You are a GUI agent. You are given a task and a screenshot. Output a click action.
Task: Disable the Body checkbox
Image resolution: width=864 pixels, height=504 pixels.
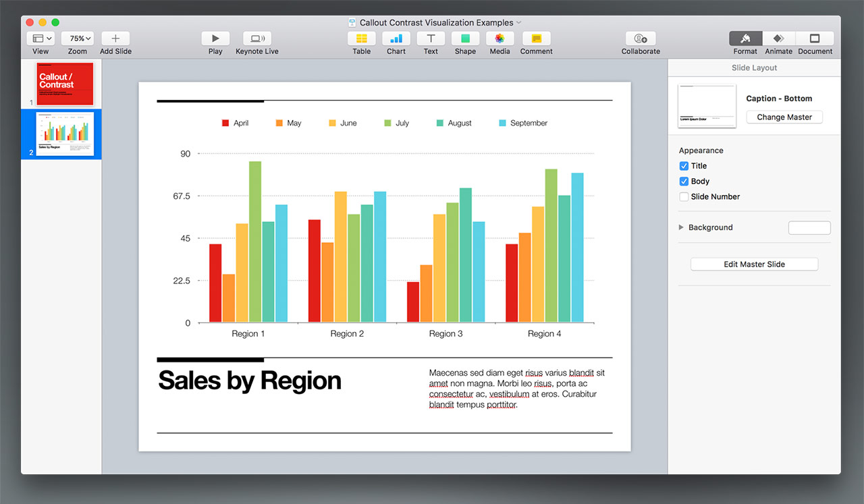[684, 181]
